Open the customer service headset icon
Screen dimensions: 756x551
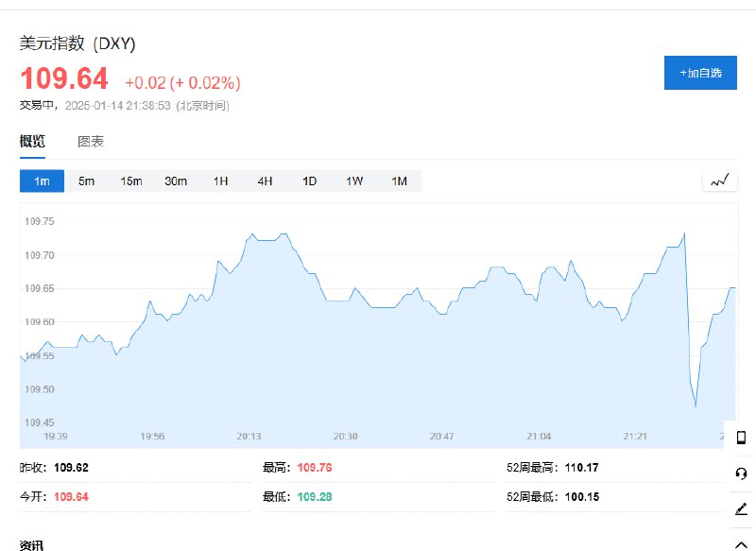point(741,474)
